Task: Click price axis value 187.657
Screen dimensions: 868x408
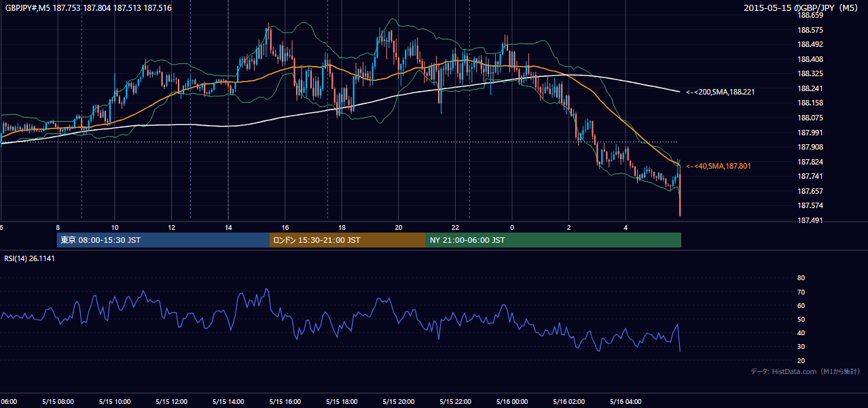Action: tap(810, 191)
